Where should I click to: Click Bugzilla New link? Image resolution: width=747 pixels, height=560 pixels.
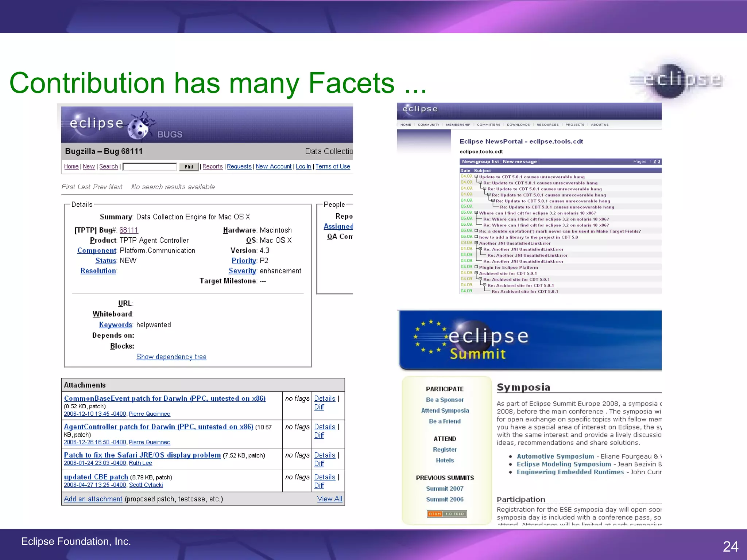[x=89, y=166]
